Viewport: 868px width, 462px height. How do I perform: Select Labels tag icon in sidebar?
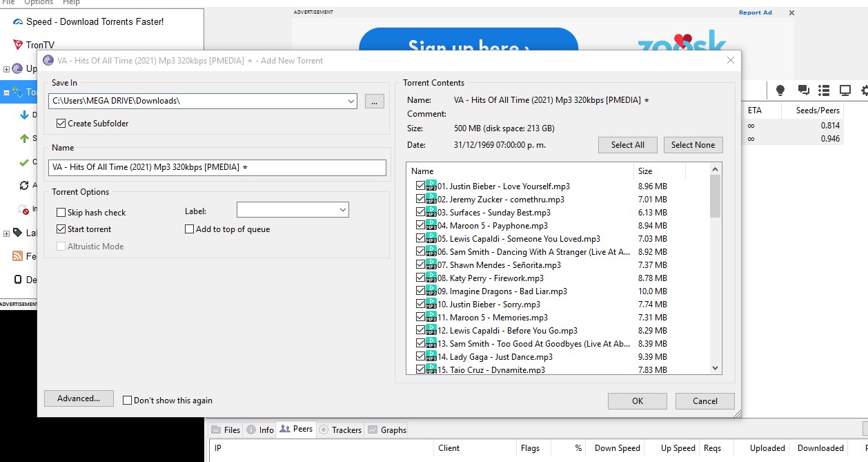tap(18, 233)
